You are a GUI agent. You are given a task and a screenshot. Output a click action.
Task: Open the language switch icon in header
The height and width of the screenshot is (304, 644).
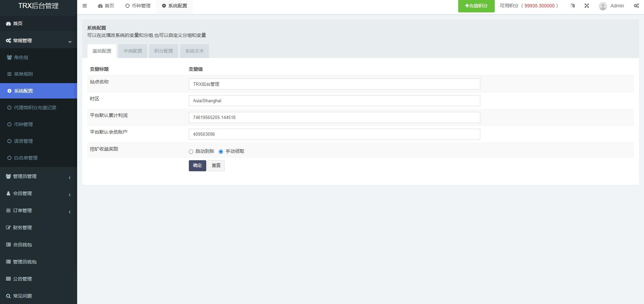click(573, 6)
